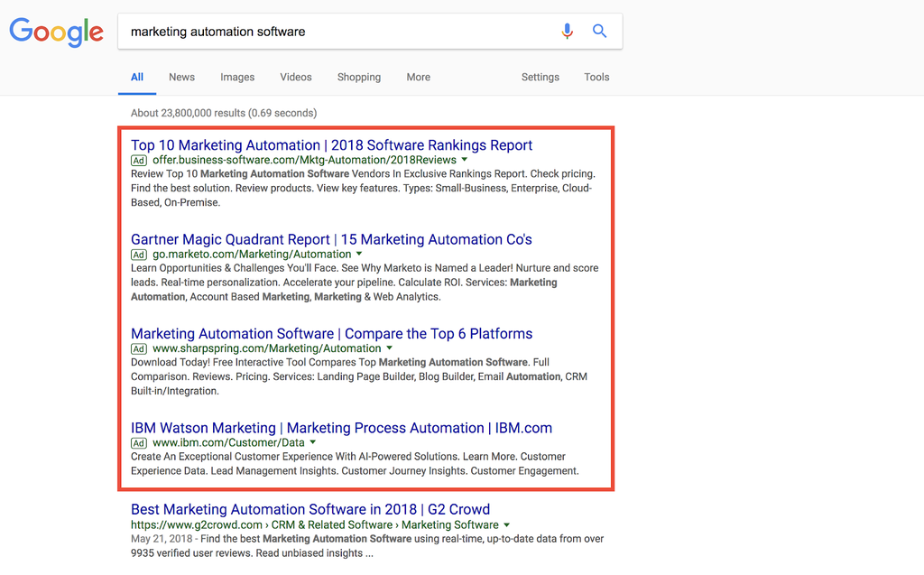Click the 'Review Top 10 Marketing Automation Software' description
Viewport: 924px width, 575px height.
[363, 188]
